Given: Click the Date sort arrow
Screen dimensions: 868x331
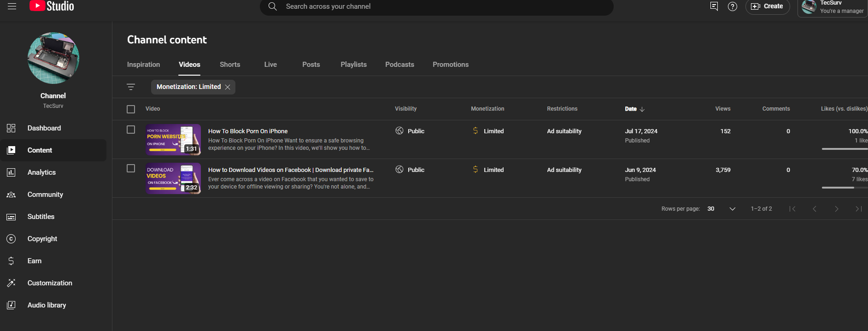Looking at the screenshot, I should click(x=642, y=109).
